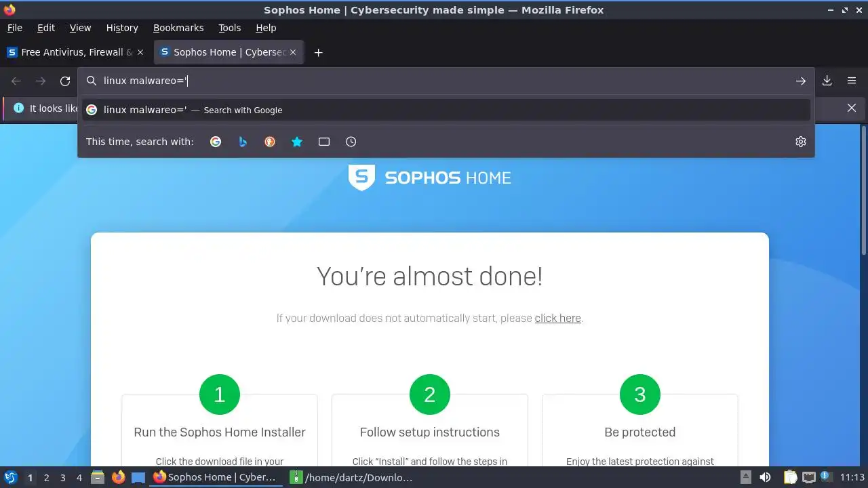Search this time with Bing

pyautogui.click(x=243, y=142)
